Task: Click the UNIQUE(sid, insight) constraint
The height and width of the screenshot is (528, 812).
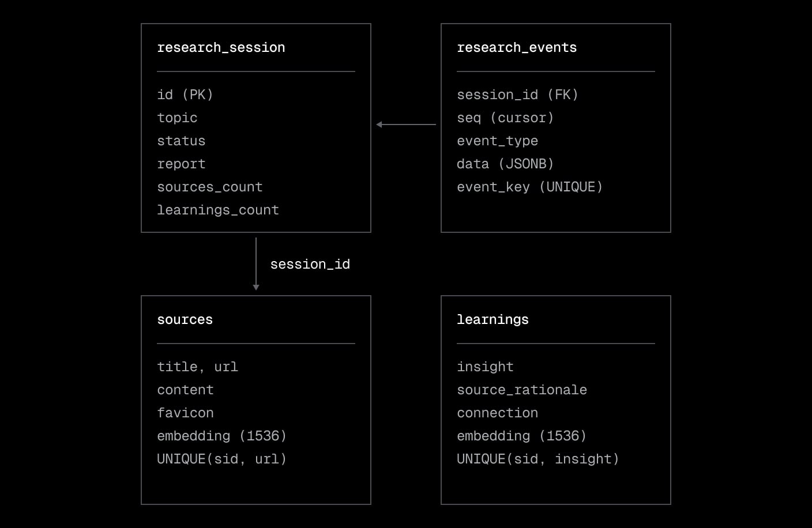Action: [x=537, y=459]
